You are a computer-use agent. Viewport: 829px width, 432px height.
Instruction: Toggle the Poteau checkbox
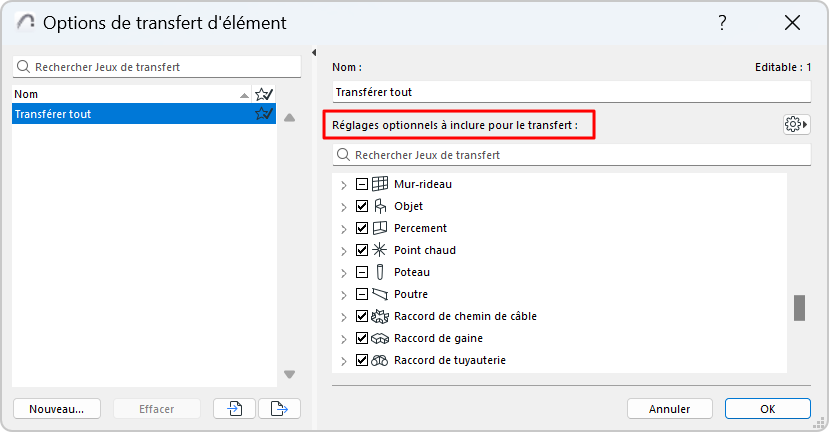[x=362, y=272]
